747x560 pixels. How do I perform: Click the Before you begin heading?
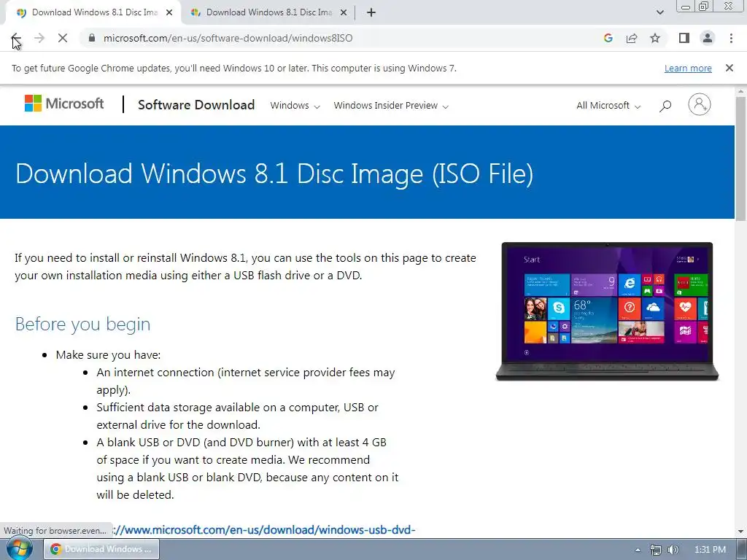pyautogui.click(x=83, y=324)
